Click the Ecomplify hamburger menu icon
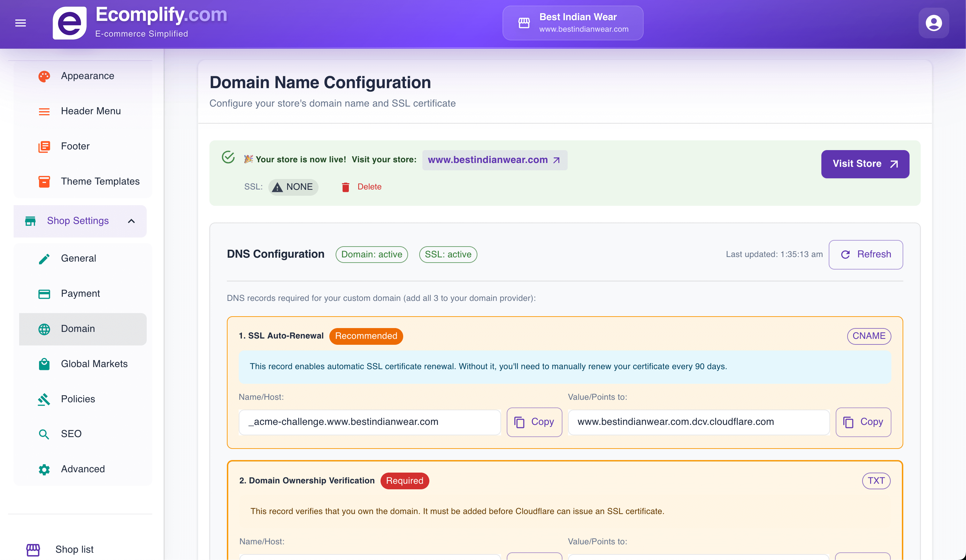Screen dimensions: 966x560 20,23
